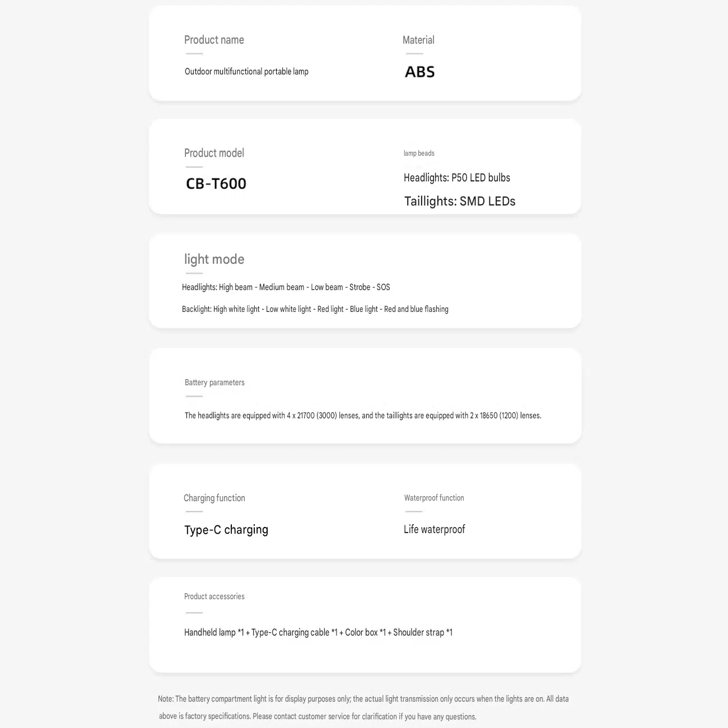Click the Headlights beam modes line
This screenshot has width=728, height=728.
pos(286,287)
